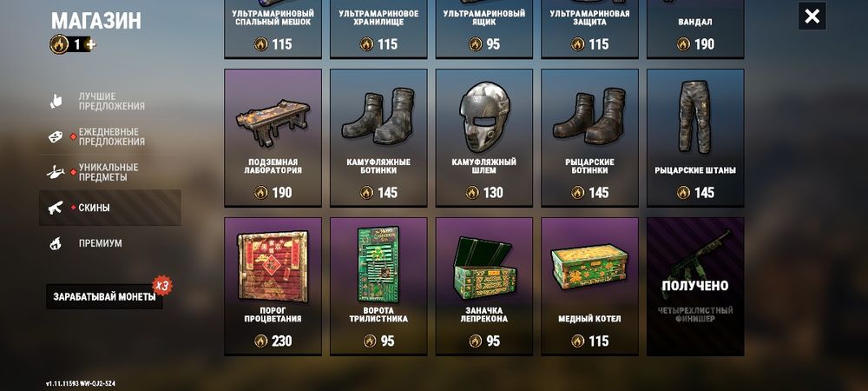The height and width of the screenshot is (391, 868).
Task: Open the Премиум flame icon section
Action: [x=56, y=243]
